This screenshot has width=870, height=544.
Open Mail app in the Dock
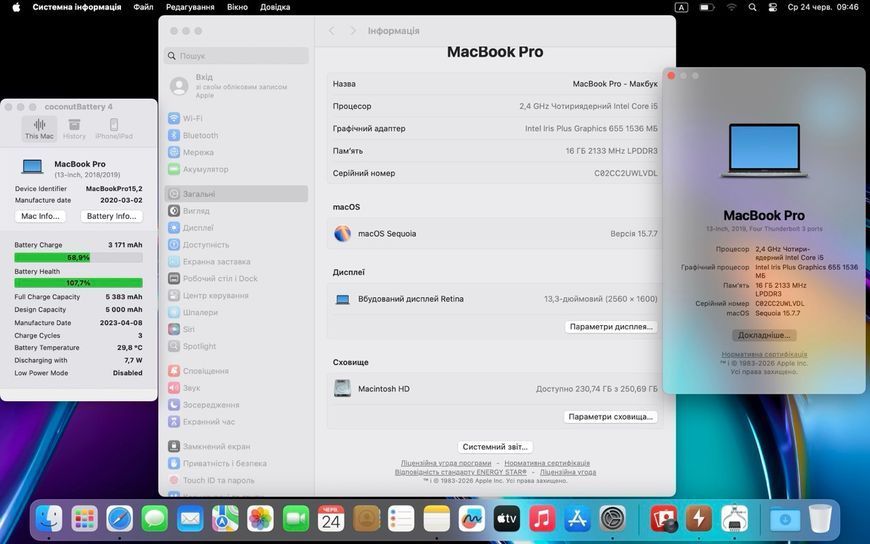[190, 520]
